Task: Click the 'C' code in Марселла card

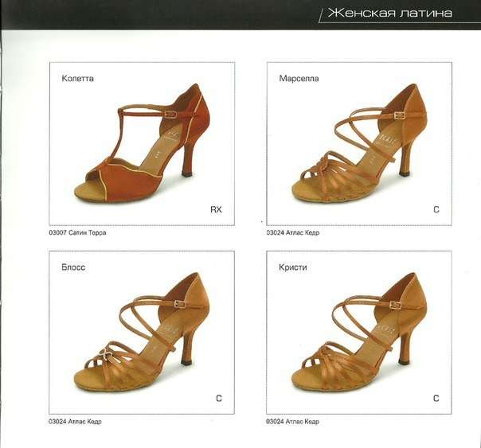Action: coord(436,209)
